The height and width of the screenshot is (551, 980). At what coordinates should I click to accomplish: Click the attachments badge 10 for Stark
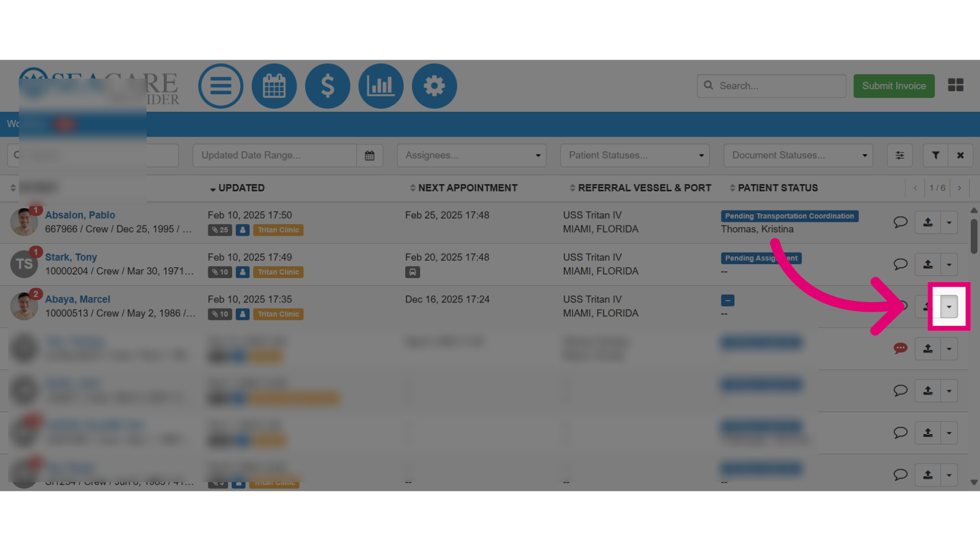tap(220, 272)
